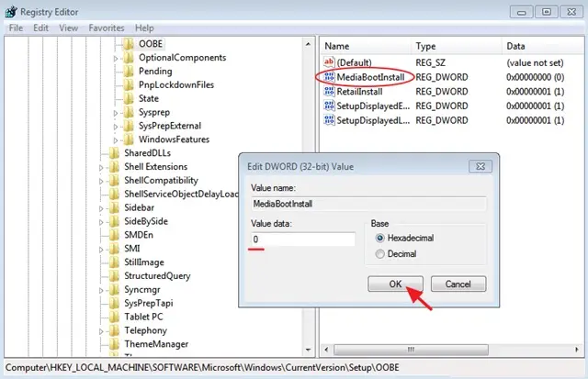
Task: Click the Sysprep folder icon
Action: pos(129,112)
